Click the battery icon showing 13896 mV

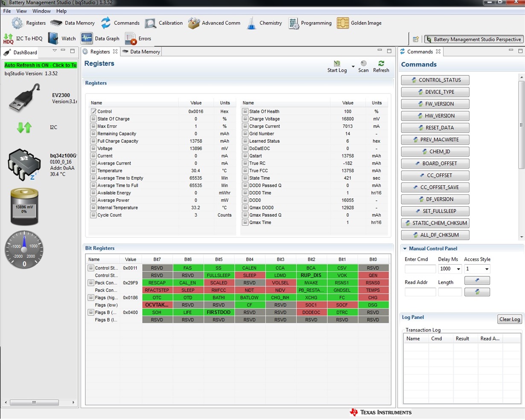click(x=24, y=207)
